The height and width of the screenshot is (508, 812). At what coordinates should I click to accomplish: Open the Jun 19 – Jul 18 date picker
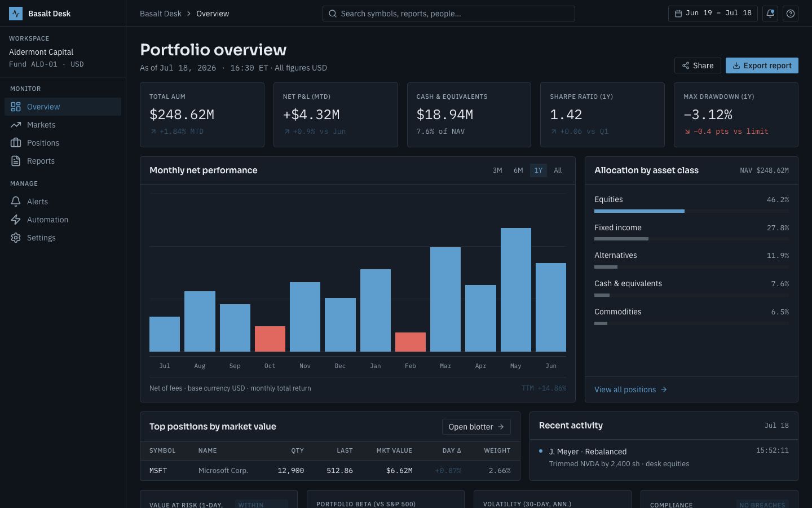(x=713, y=14)
